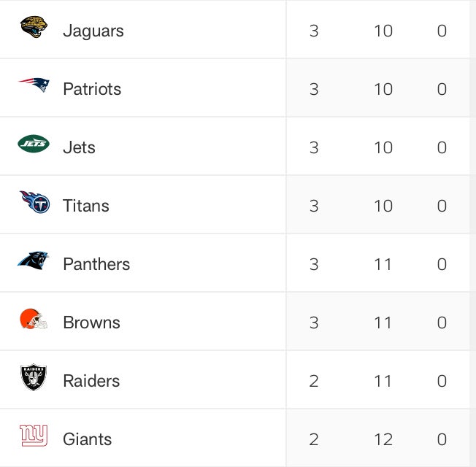The width and height of the screenshot is (476, 467).
Task: Open the Titans team page link
Action: 86,206
